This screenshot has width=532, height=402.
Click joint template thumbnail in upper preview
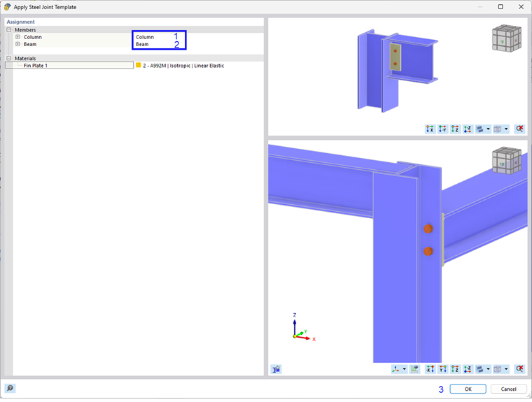coord(398,71)
